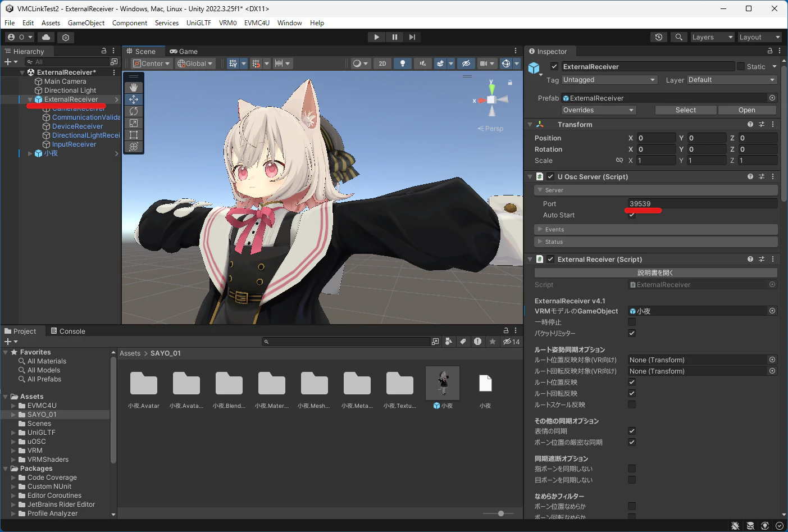Screen dimensions: 788x532
Task: Click the Port input field
Action: pyautogui.click(x=702, y=204)
